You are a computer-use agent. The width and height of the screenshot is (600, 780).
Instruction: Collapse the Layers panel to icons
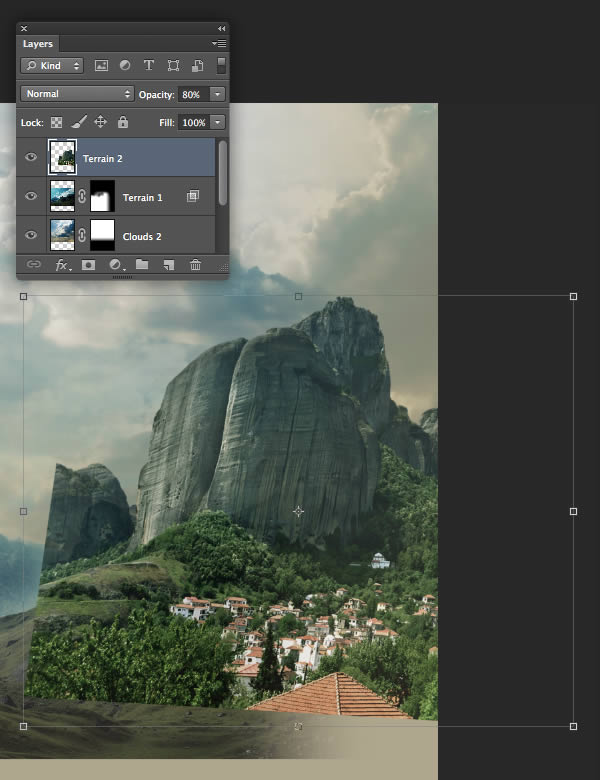[x=221, y=28]
